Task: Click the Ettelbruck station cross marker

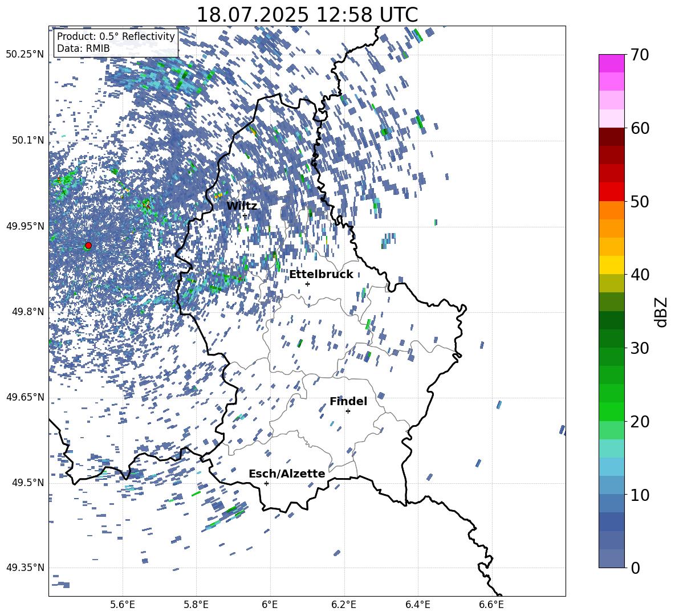Action: tap(307, 284)
